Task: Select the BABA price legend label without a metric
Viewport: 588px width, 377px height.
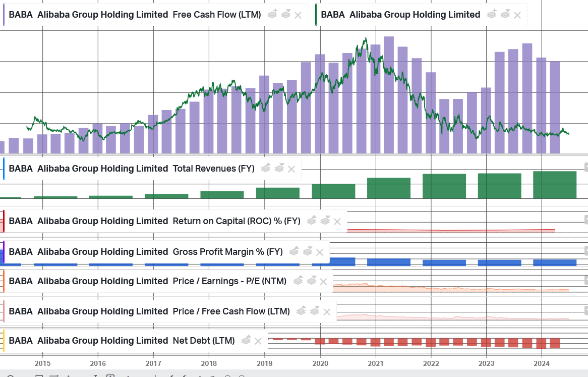Action: pyautogui.click(x=400, y=15)
